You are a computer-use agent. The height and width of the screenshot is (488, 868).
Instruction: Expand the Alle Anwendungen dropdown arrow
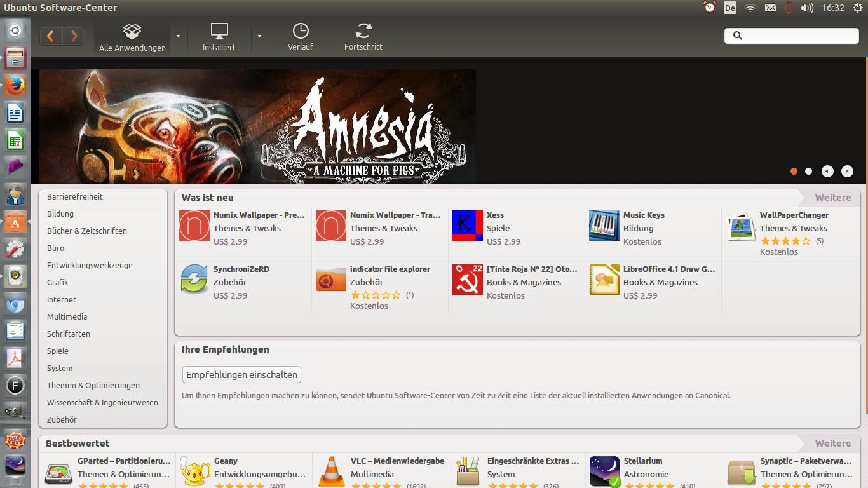pos(178,36)
